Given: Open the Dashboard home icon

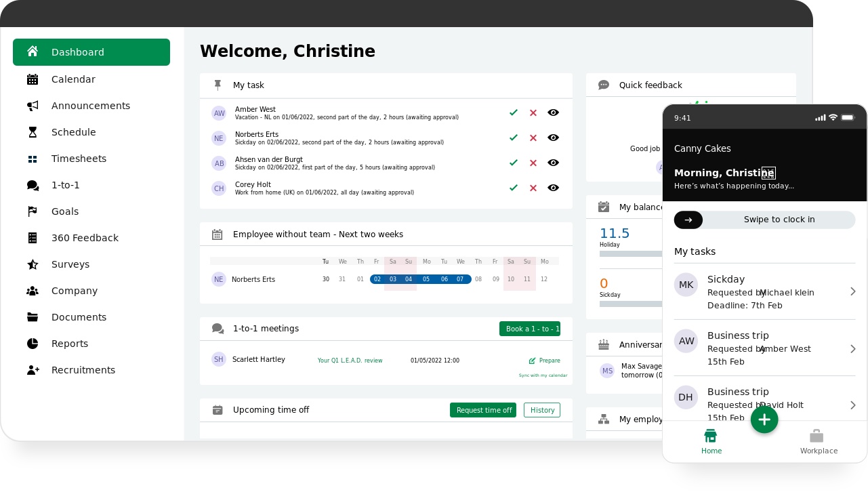Looking at the screenshot, I should pyautogui.click(x=33, y=52).
